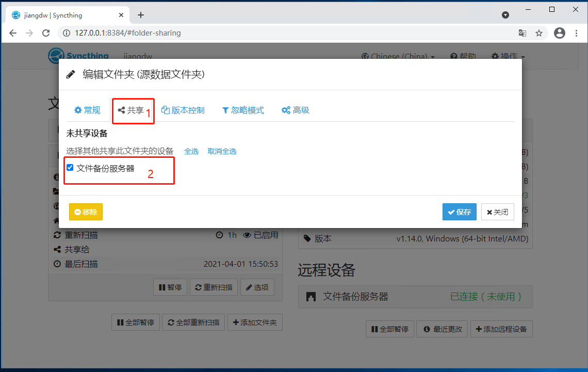
Task: Click the pencil edit icon in dialog header
Action: [71, 74]
